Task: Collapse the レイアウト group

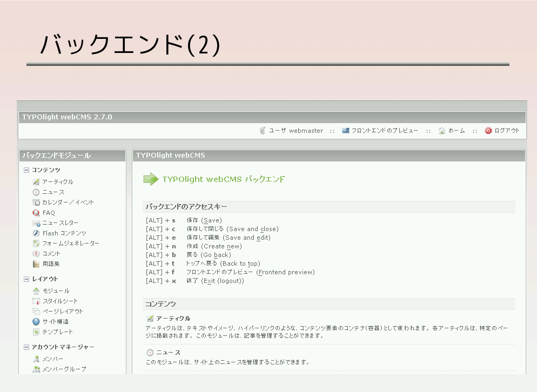Action: (x=26, y=279)
